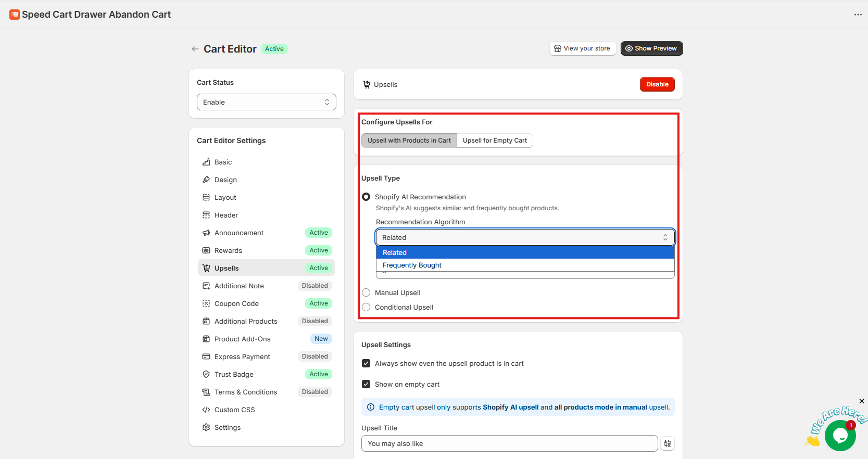The height and width of the screenshot is (459, 868).
Task: Click the back arrow beside Cart Editor
Action: click(195, 49)
